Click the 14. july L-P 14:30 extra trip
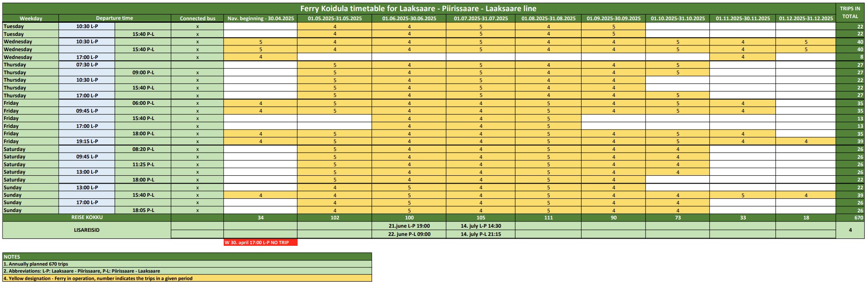Screen dimensions: 868x285 481,226
